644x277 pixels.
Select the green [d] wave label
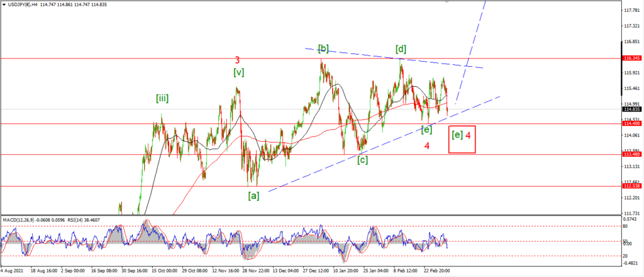pyautogui.click(x=401, y=49)
